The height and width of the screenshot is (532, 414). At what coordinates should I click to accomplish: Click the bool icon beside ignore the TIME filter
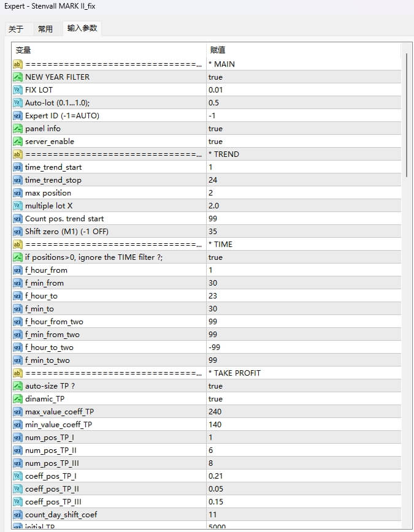18,257
